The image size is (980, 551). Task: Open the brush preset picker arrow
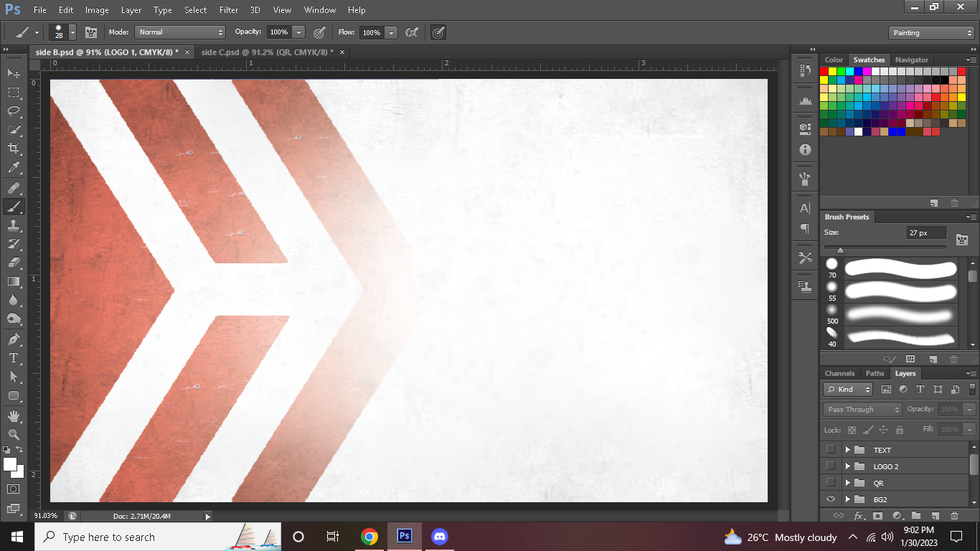72,32
